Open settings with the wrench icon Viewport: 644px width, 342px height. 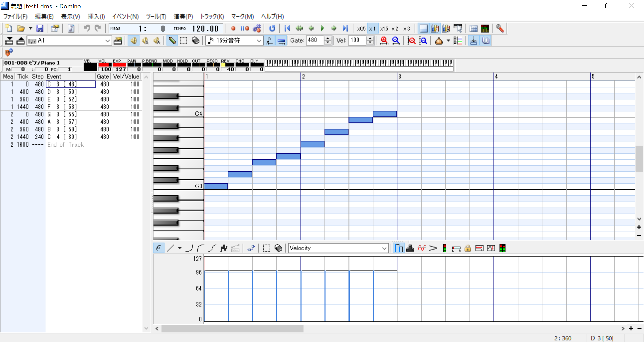pyautogui.click(x=500, y=28)
